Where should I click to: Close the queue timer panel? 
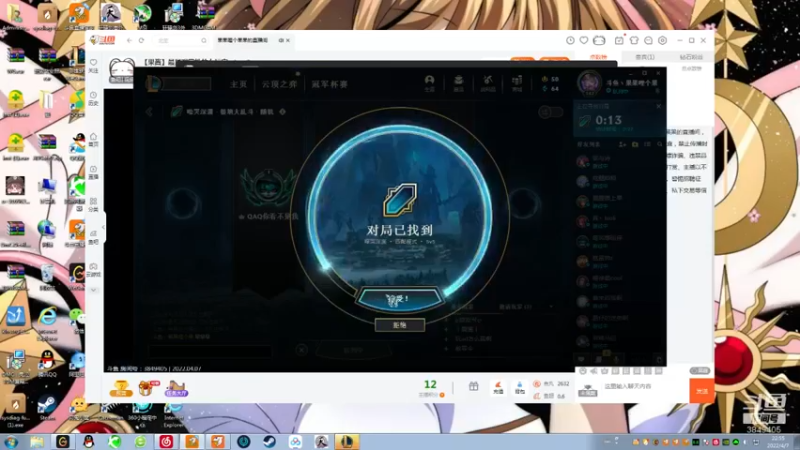659,106
